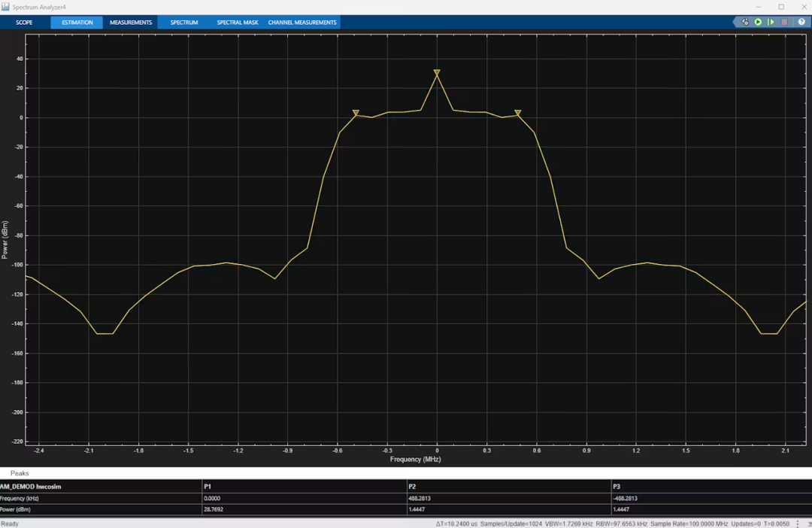Viewport: 812px width, 528px height.
Task: Click the T=0.0050 status entry
Action: pos(776,523)
